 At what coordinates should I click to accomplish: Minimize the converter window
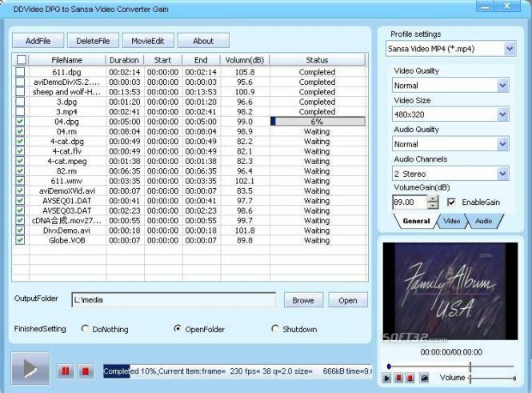point(485,6)
